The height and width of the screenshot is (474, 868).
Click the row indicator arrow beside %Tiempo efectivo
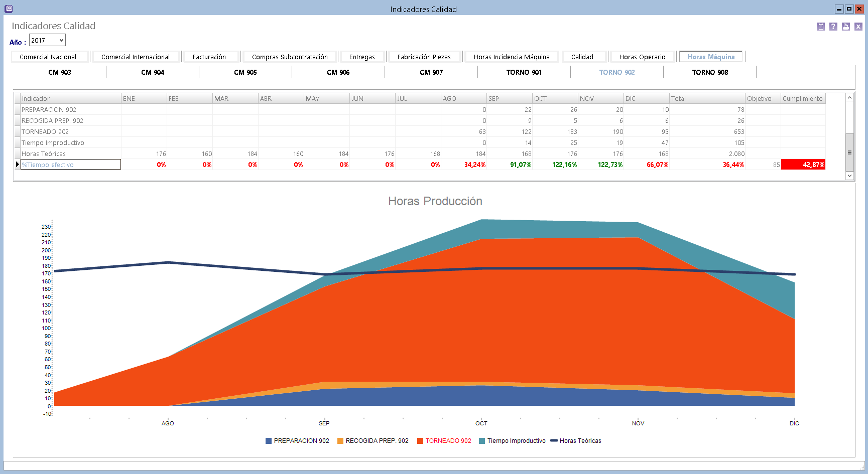coord(18,165)
